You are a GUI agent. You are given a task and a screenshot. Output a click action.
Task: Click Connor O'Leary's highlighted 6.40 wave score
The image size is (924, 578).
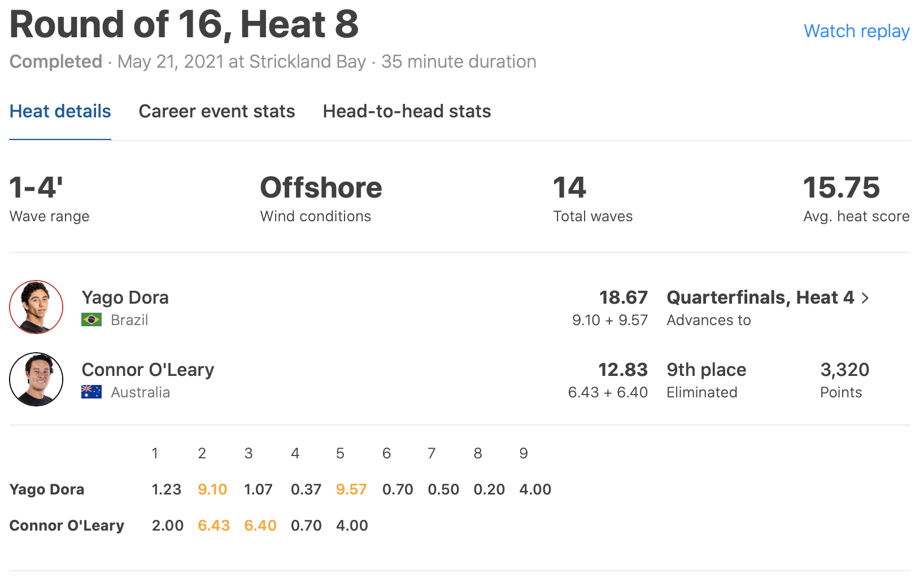point(260,526)
